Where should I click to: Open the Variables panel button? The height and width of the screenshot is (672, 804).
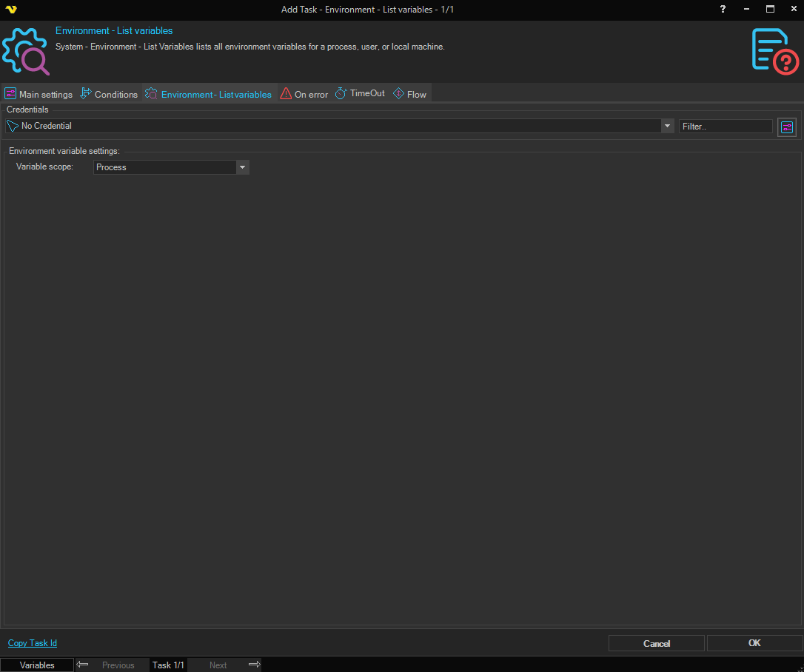tap(37, 665)
